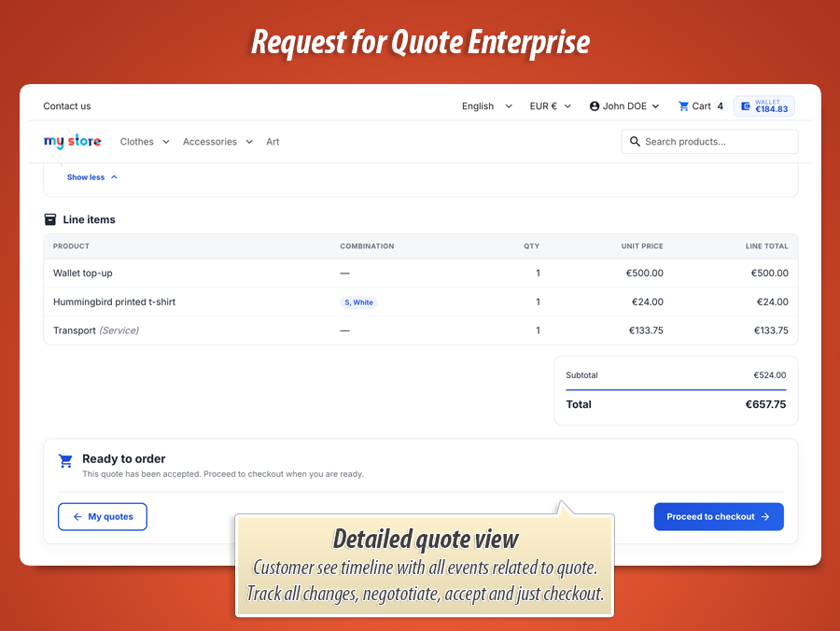This screenshot has height=631, width=840.
Task: Click the Line items heading
Action: coord(89,219)
